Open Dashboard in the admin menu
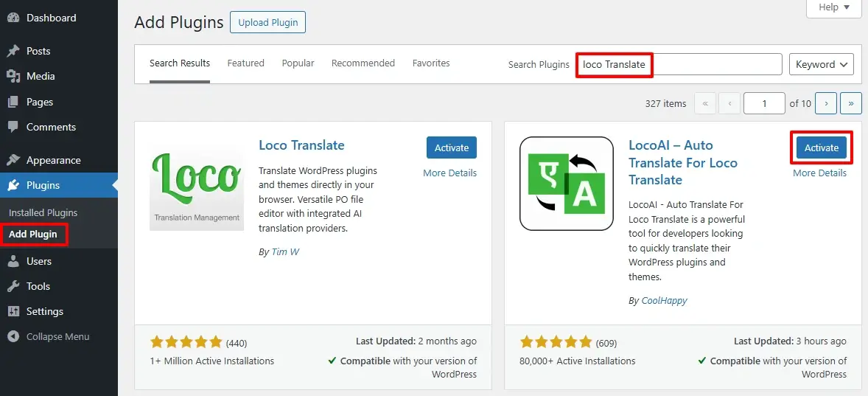The height and width of the screenshot is (396, 868). (x=59, y=18)
